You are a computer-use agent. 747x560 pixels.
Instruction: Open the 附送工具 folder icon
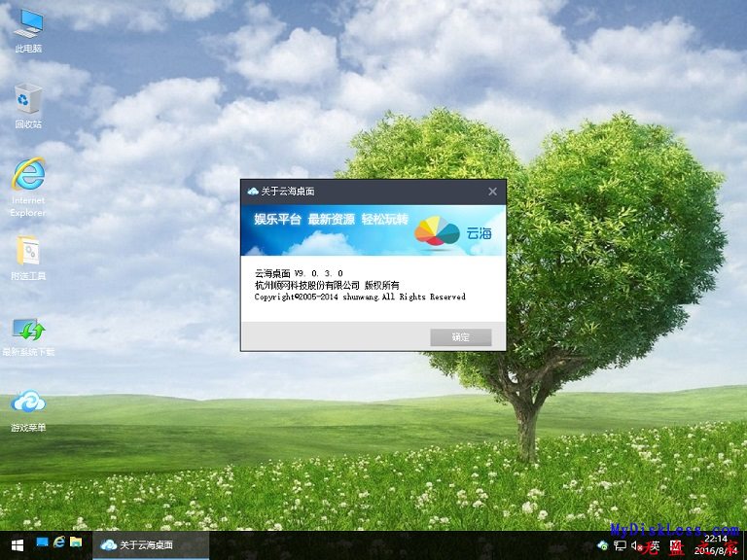tap(28, 257)
